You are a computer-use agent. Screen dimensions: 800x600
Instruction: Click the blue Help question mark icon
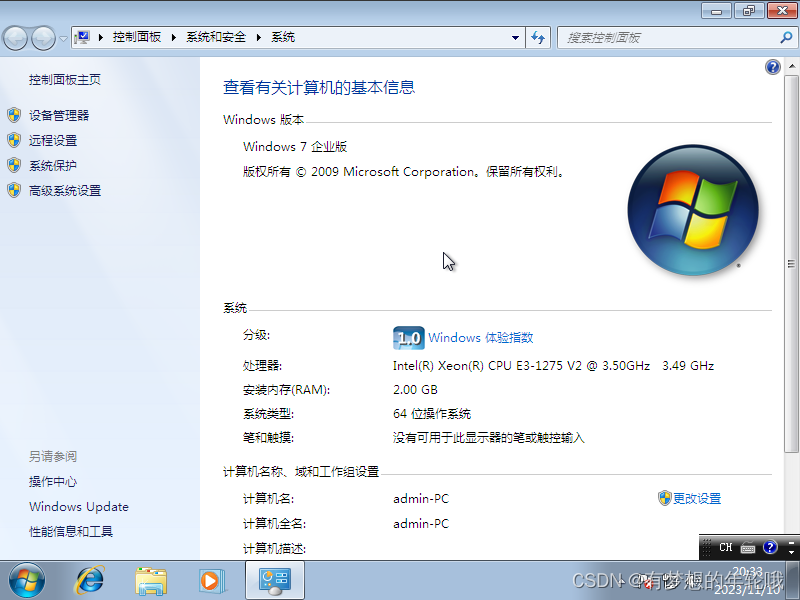pyautogui.click(x=772, y=66)
